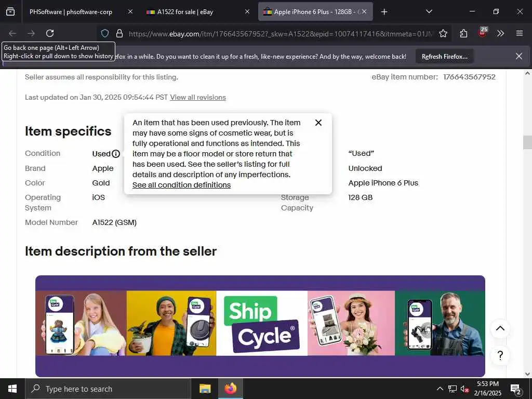Close the Apple iPhone 6 Plus tab
The image size is (532, 399).
364,12
